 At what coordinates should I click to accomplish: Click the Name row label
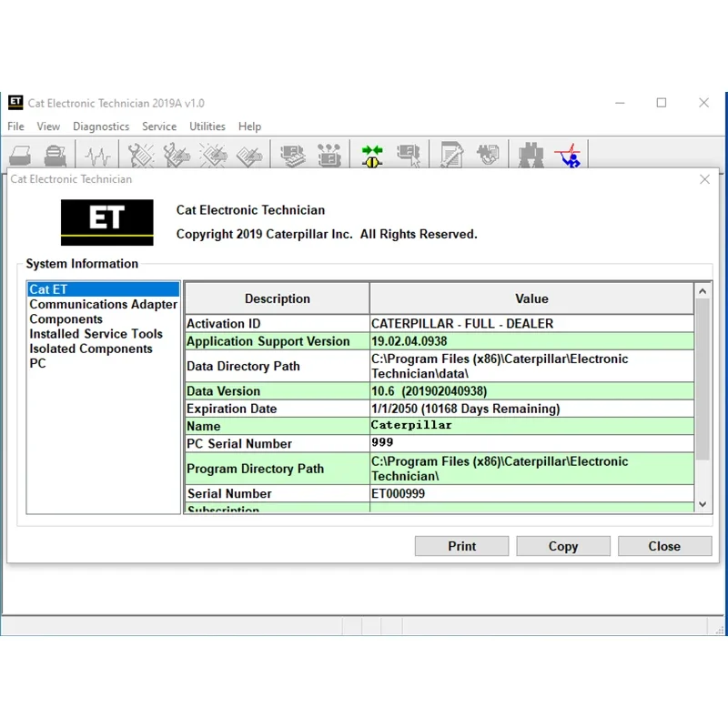click(204, 426)
